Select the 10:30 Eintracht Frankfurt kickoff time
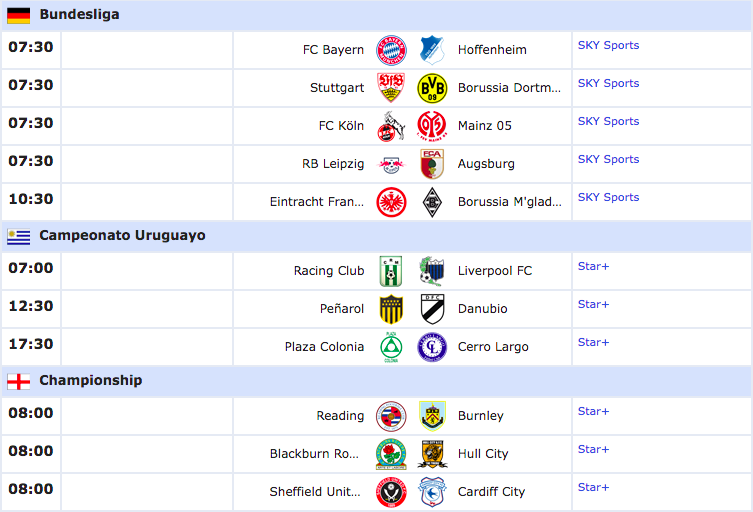The height and width of the screenshot is (512, 753). coord(31,199)
